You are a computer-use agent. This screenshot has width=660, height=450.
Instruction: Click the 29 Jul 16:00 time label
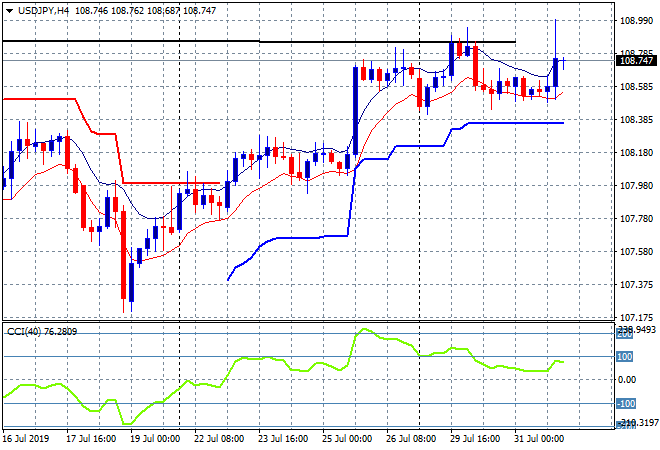tap(475, 439)
